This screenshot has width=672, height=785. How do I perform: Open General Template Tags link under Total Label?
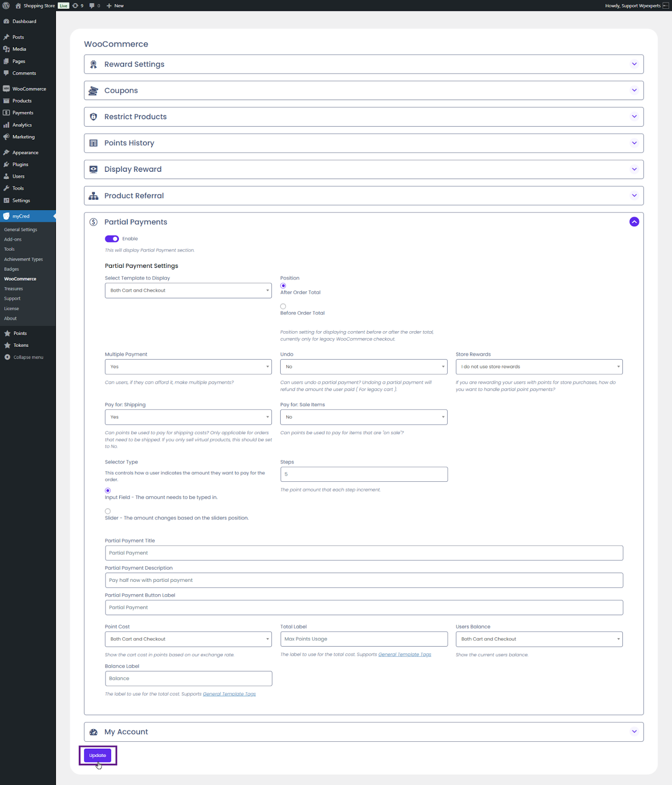[404, 654]
